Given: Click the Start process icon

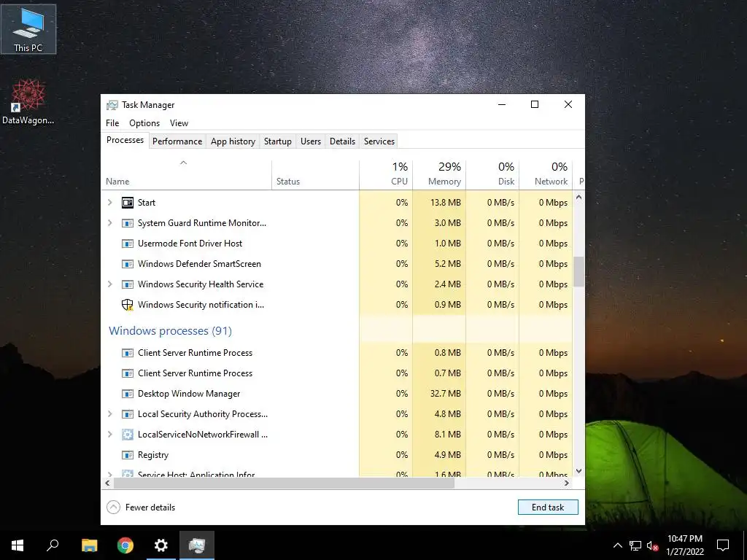Looking at the screenshot, I should tap(127, 203).
